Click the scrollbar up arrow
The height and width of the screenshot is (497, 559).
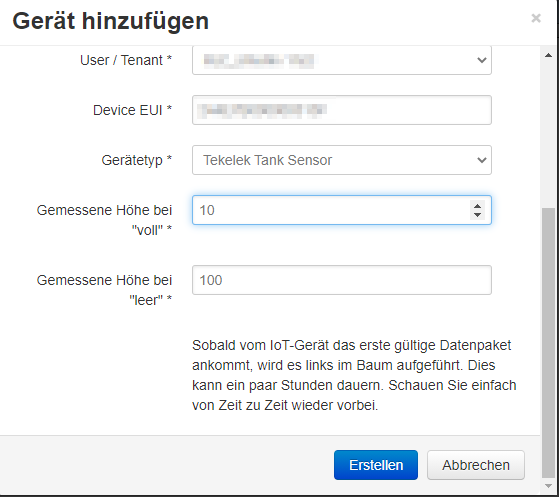[548, 55]
